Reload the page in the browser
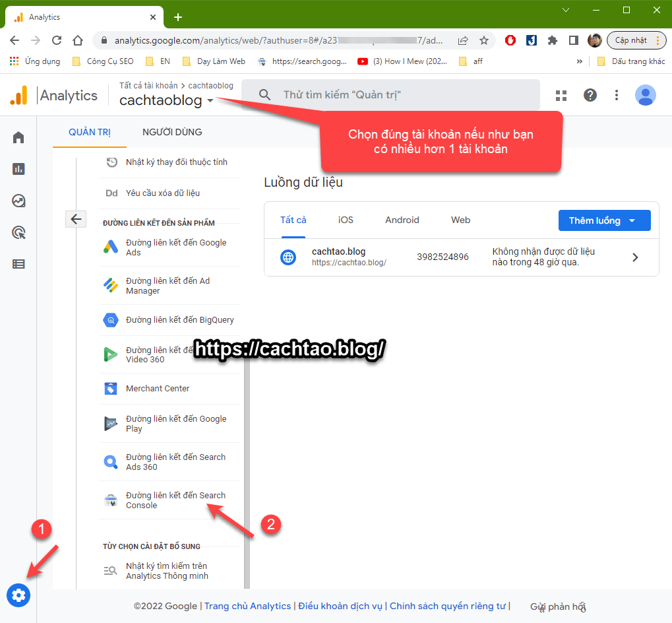672x623 pixels. click(57, 40)
